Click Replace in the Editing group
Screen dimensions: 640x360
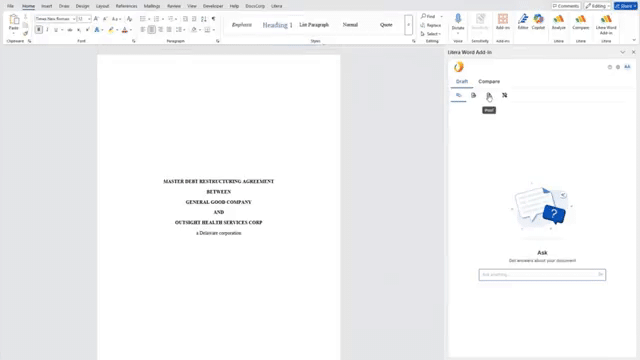(431, 25)
